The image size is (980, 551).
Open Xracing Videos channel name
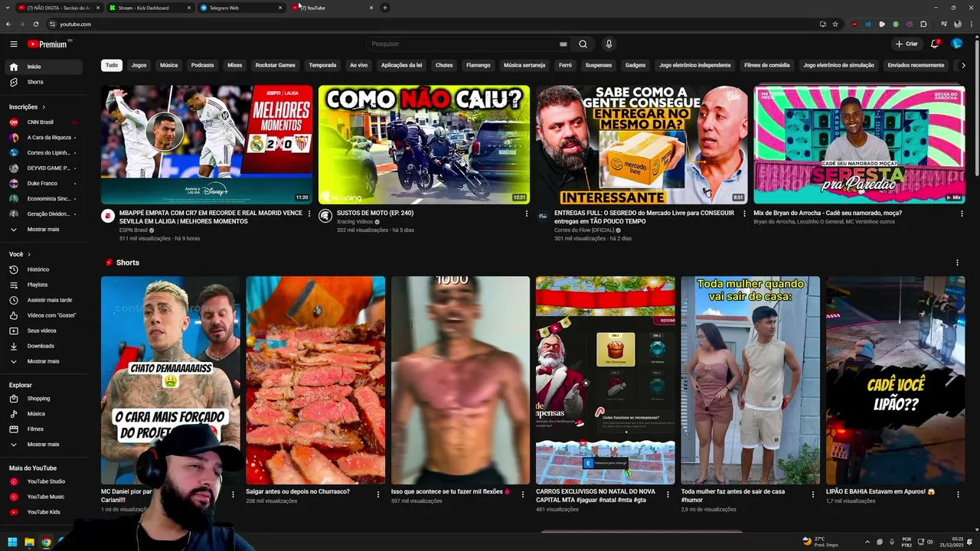coord(354,222)
